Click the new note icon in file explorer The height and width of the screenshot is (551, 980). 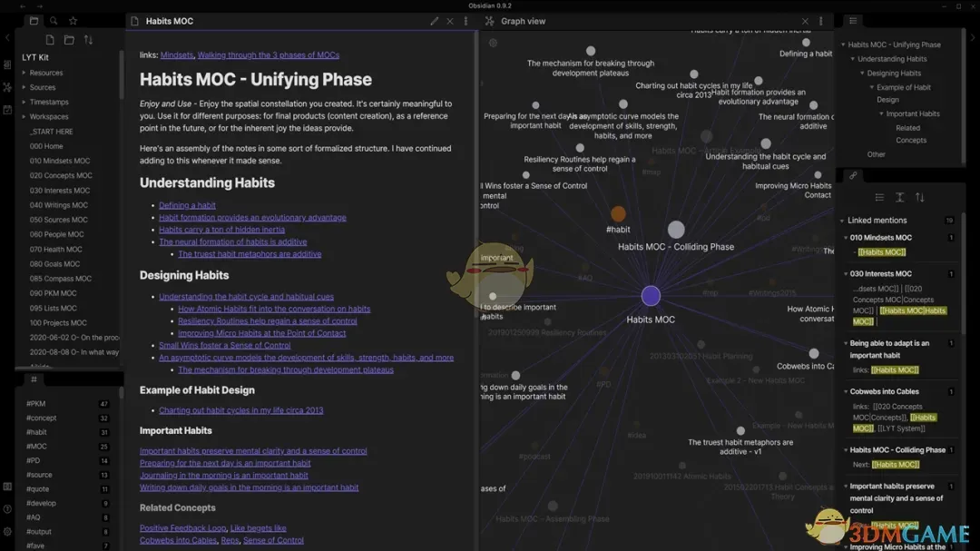coord(50,40)
